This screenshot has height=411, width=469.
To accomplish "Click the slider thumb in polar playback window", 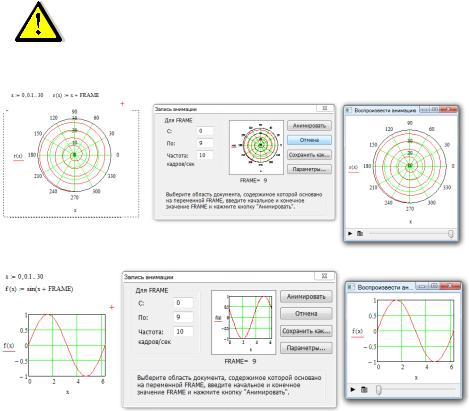I will pyautogui.click(x=451, y=233).
